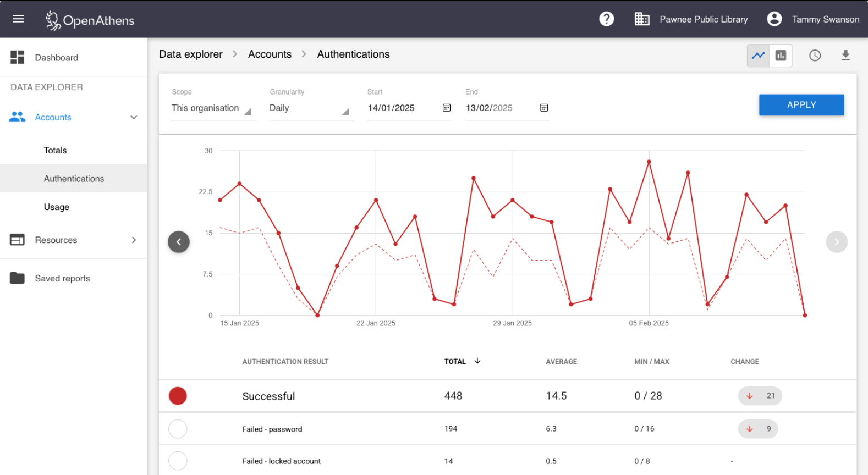Switch to line chart view
This screenshot has width=868, height=475.
click(759, 56)
